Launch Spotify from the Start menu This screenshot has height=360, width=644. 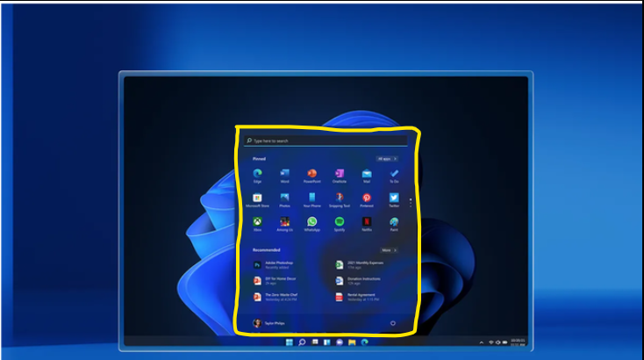pyautogui.click(x=340, y=224)
